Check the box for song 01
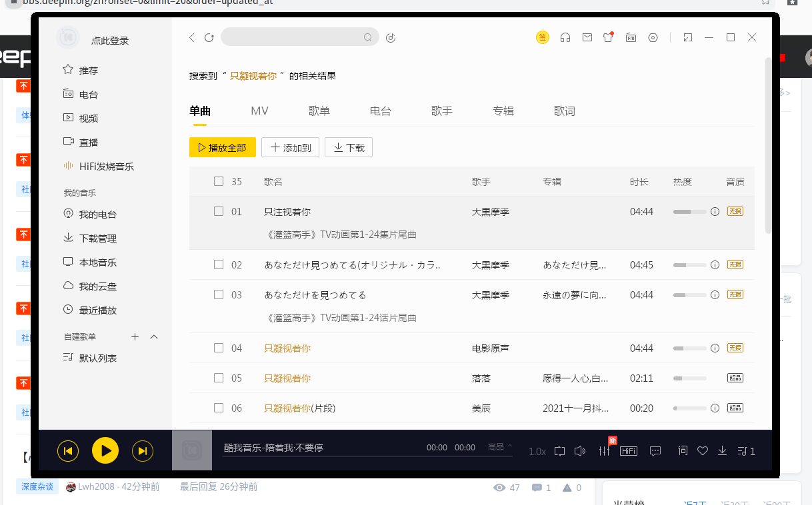This screenshot has width=812, height=505. 219,211
